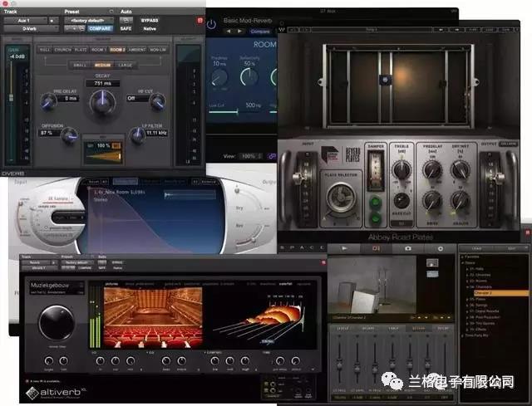
Task: Click the Abbey Road input level fader
Action: (298, 178)
